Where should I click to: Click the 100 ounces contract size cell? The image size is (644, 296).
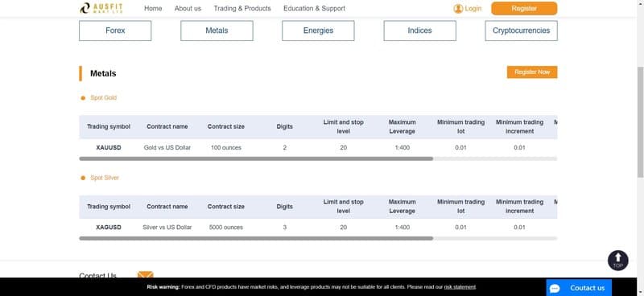point(226,147)
